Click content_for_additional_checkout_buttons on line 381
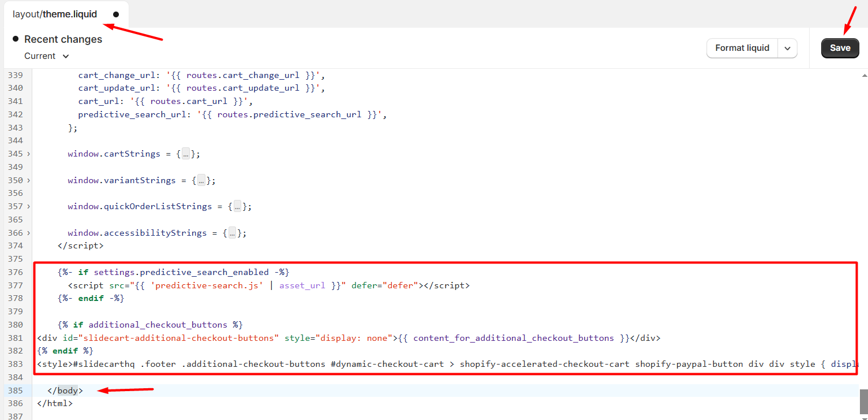This screenshot has width=868, height=420. coord(514,338)
